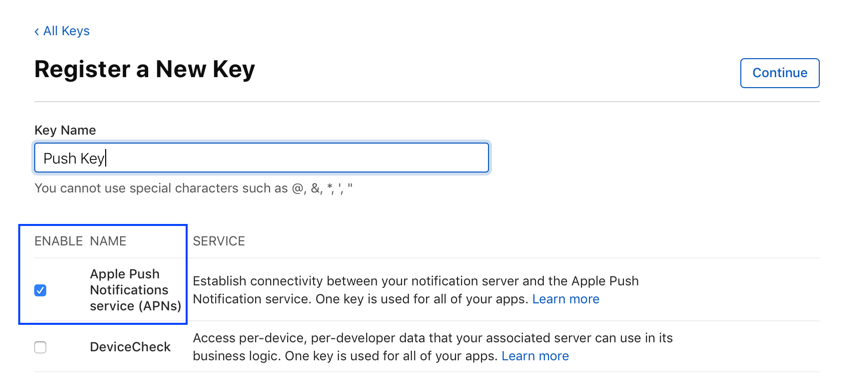The image size is (847, 379).
Task: Click the blue checkmark icon for APNs
Action: point(40,290)
